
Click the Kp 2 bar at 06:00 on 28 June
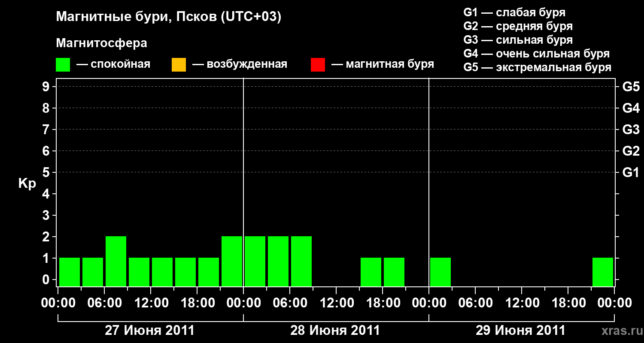click(301, 261)
